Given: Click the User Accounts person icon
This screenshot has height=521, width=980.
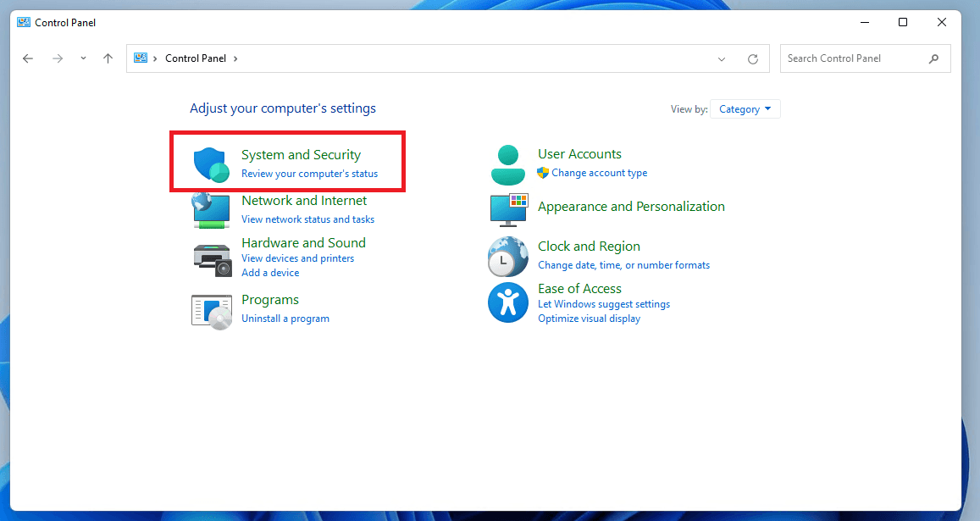Looking at the screenshot, I should pos(508,165).
